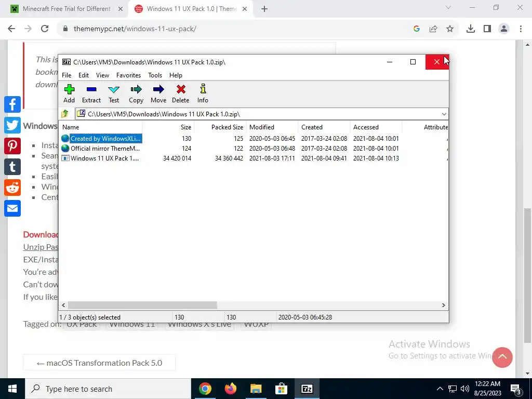Open Chrome downloads icon

[471, 29]
